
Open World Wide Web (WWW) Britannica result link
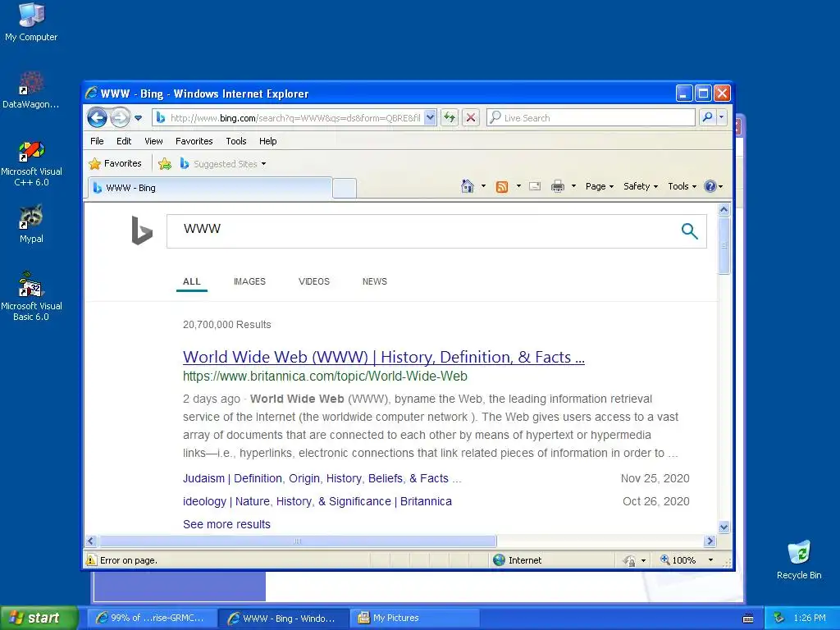(x=384, y=357)
